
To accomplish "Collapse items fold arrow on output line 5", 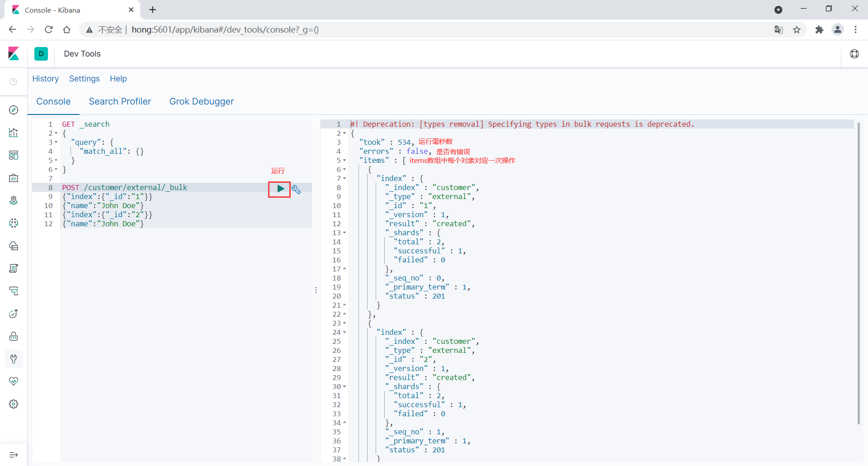I will [344, 160].
